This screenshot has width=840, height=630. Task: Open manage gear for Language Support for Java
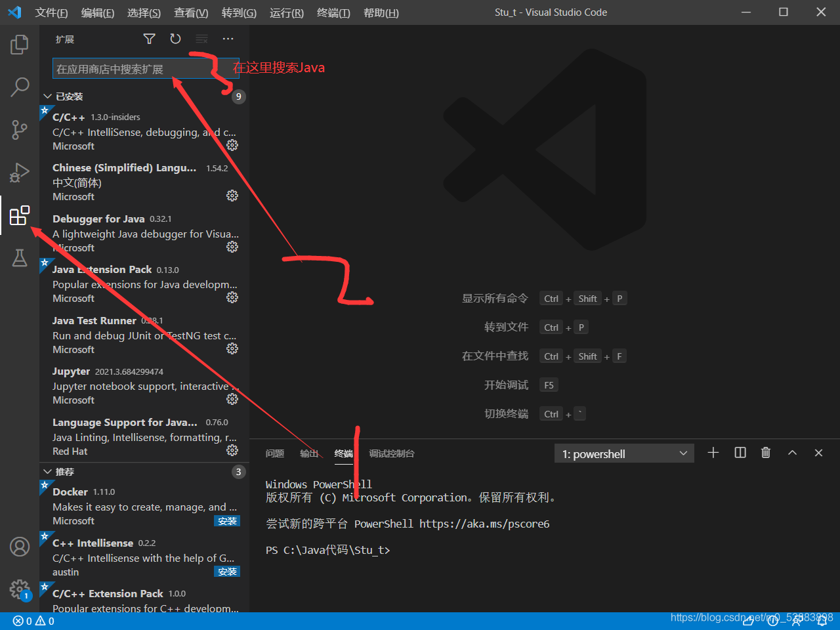pos(232,450)
